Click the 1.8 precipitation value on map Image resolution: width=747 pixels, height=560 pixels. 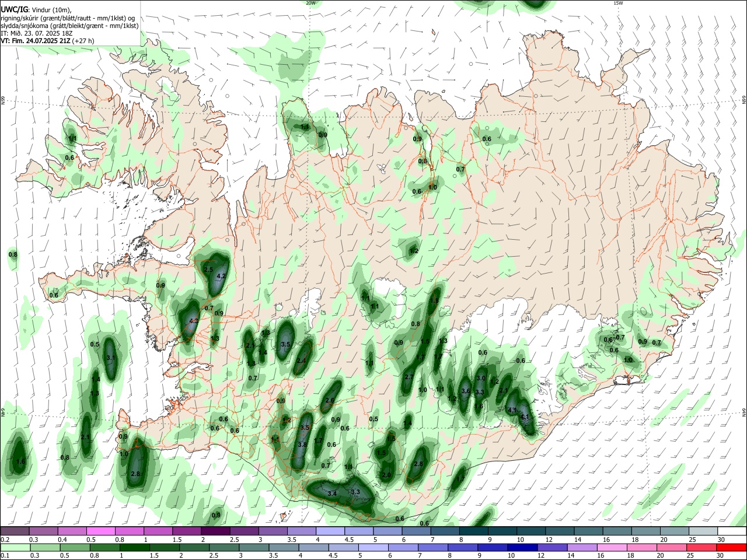point(434,300)
